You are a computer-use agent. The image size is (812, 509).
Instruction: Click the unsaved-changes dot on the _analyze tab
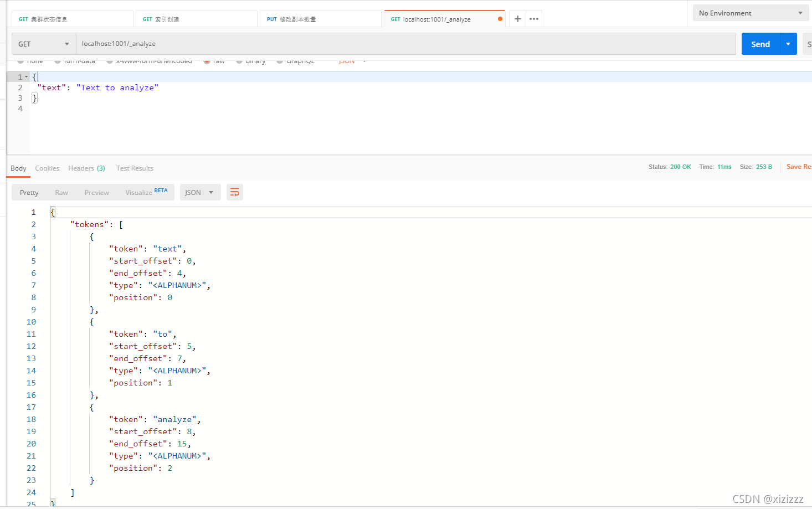pyautogui.click(x=500, y=19)
